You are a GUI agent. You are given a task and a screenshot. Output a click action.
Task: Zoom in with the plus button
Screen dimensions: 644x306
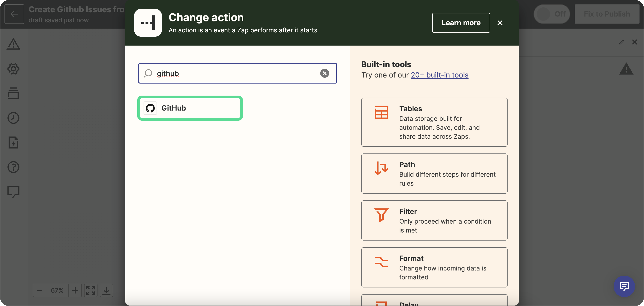point(75,290)
